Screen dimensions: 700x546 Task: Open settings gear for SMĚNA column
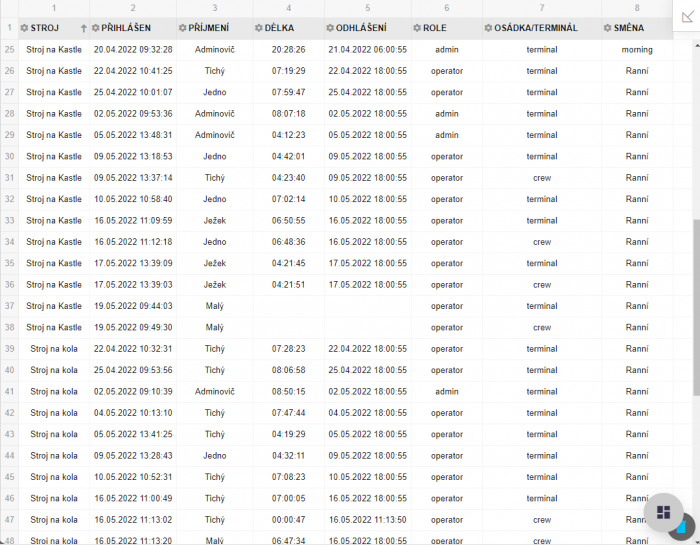pos(607,28)
